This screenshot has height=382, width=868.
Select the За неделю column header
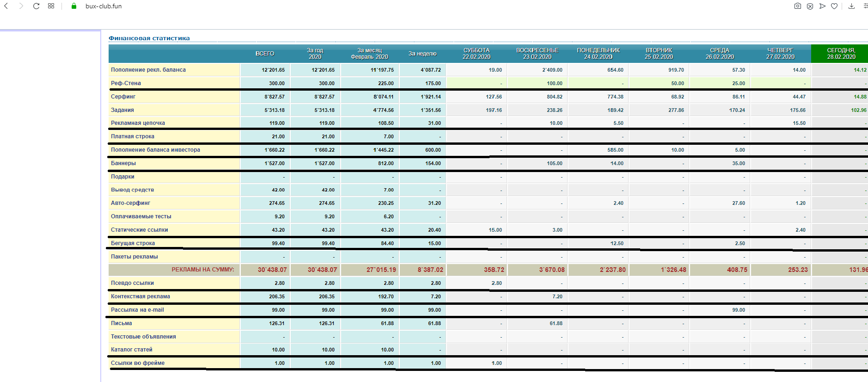[422, 54]
